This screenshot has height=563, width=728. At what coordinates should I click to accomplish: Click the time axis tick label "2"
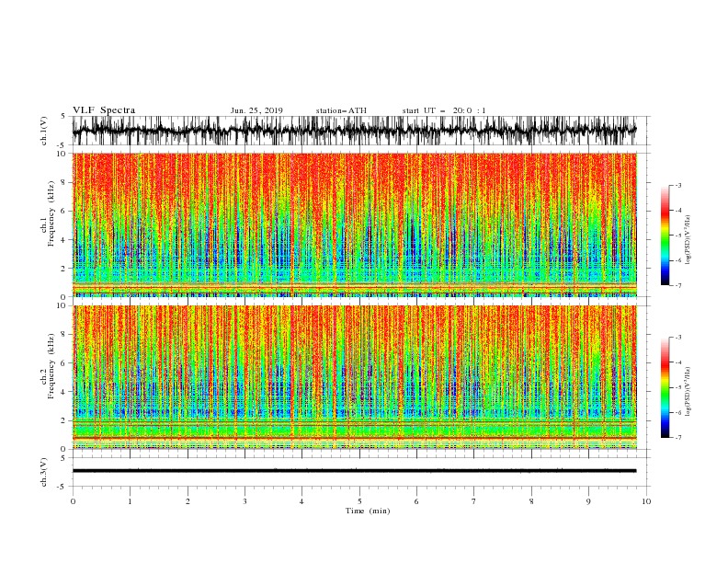(x=188, y=501)
